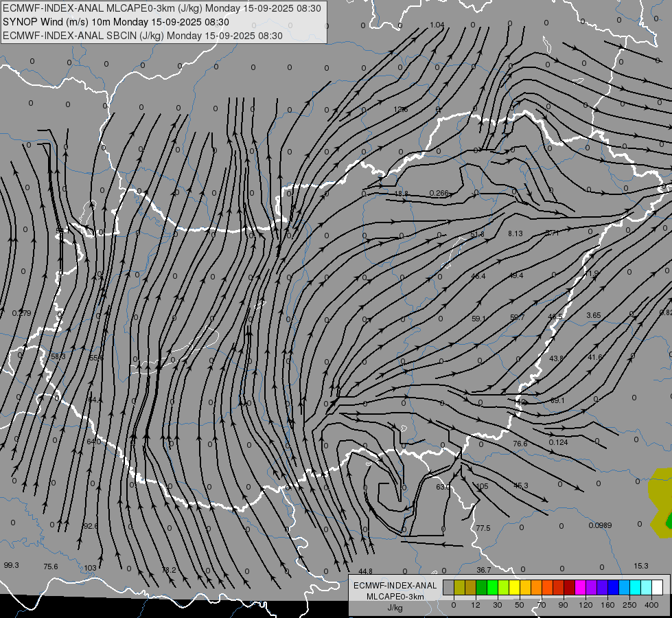Click the SBCIN header line

tap(143, 36)
